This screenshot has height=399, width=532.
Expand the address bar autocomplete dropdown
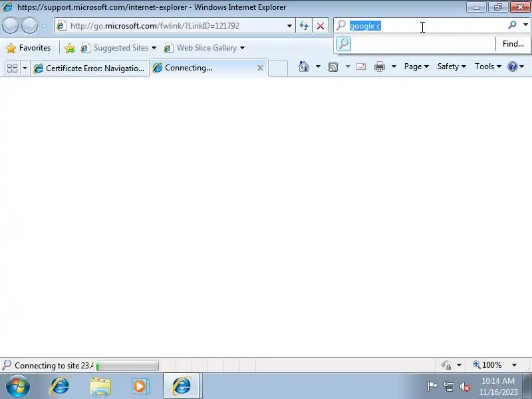289,26
